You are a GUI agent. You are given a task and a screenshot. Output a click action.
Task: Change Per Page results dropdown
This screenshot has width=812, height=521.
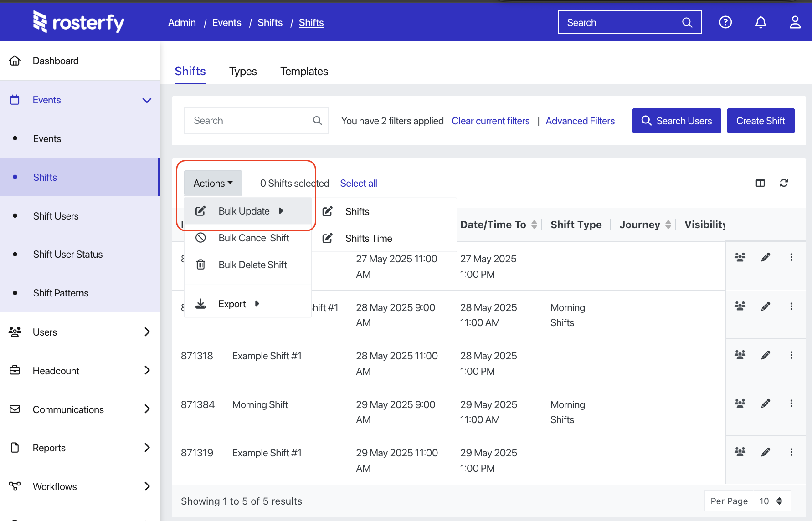(x=748, y=501)
